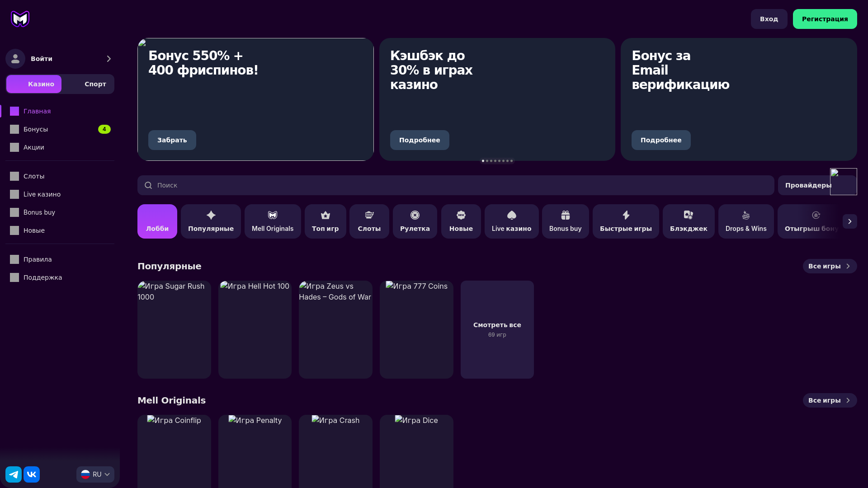Switch to Казино mode
This screenshot has height=488, width=868.
(x=34, y=84)
